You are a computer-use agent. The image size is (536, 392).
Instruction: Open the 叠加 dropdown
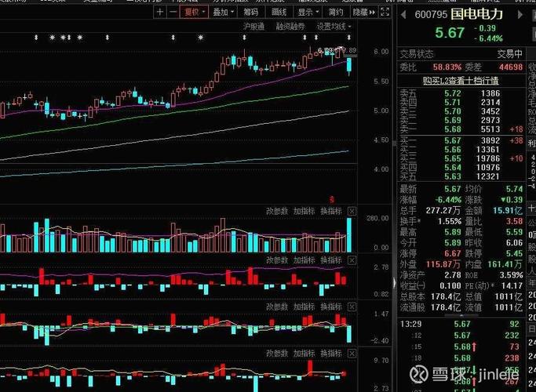pyautogui.click(x=223, y=13)
